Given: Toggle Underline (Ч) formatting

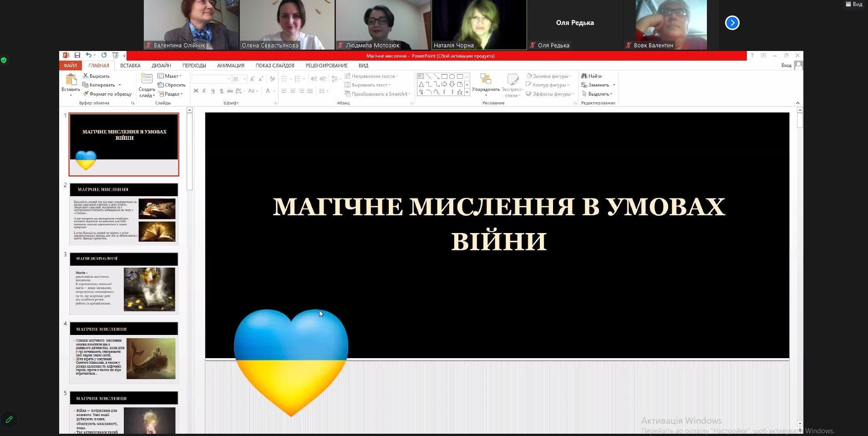Looking at the screenshot, I should tap(213, 91).
